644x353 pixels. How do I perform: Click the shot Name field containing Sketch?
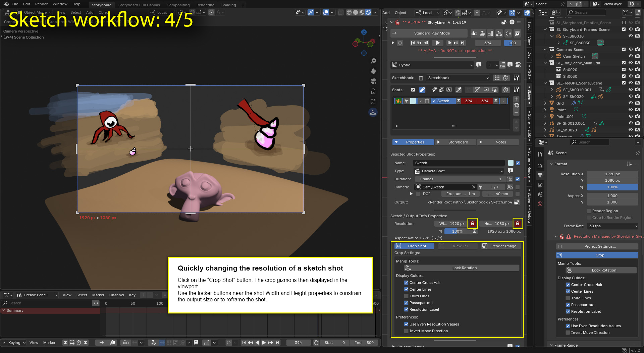458,163
